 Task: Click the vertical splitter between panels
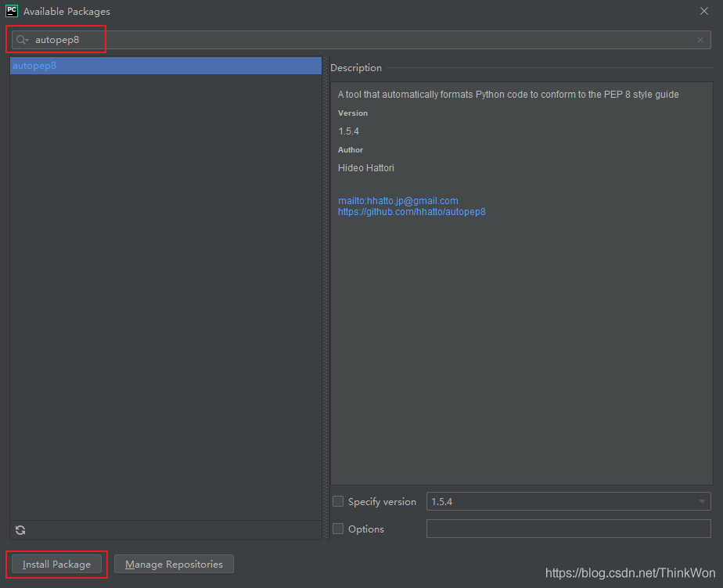click(x=326, y=297)
